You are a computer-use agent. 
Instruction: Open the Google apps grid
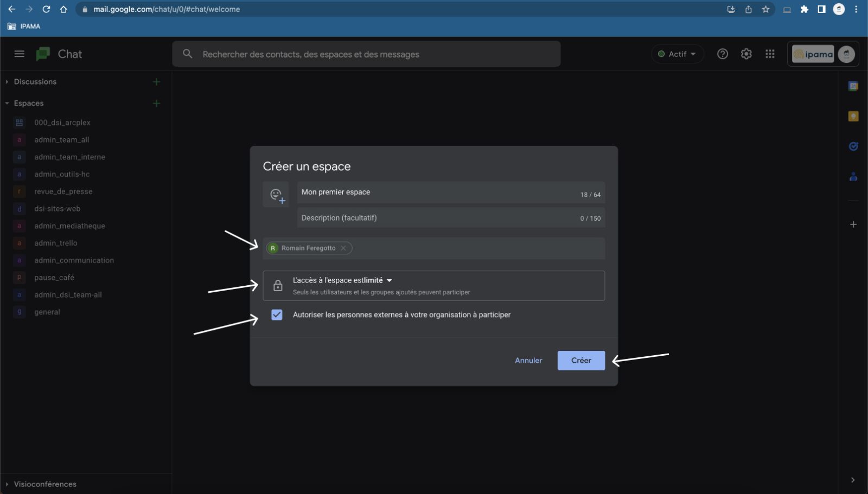tap(770, 54)
